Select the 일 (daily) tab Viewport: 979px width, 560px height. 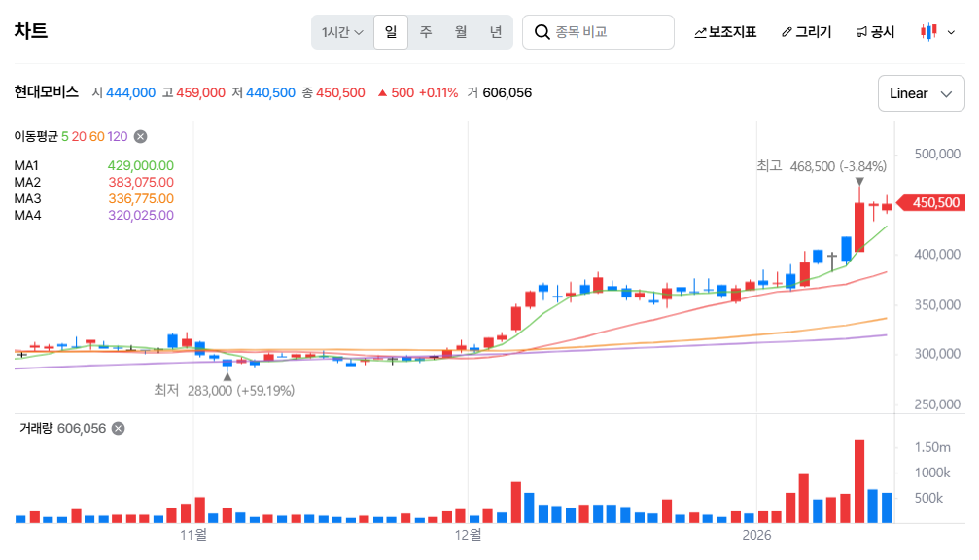[391, 32]
